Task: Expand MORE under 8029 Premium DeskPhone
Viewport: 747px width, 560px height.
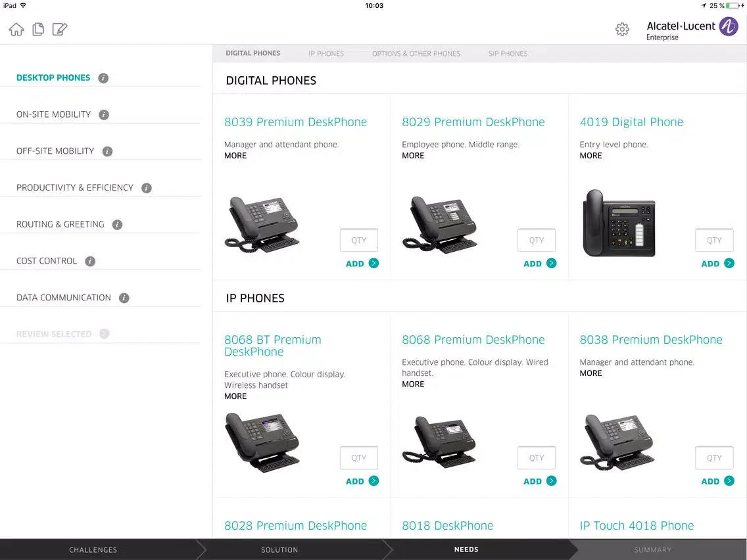Action: (x=413, y=156)
